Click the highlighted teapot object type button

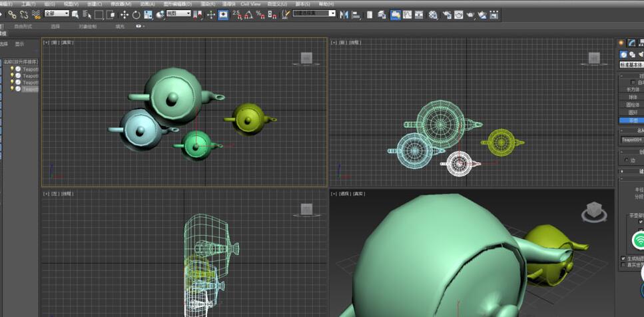point(631,121)
